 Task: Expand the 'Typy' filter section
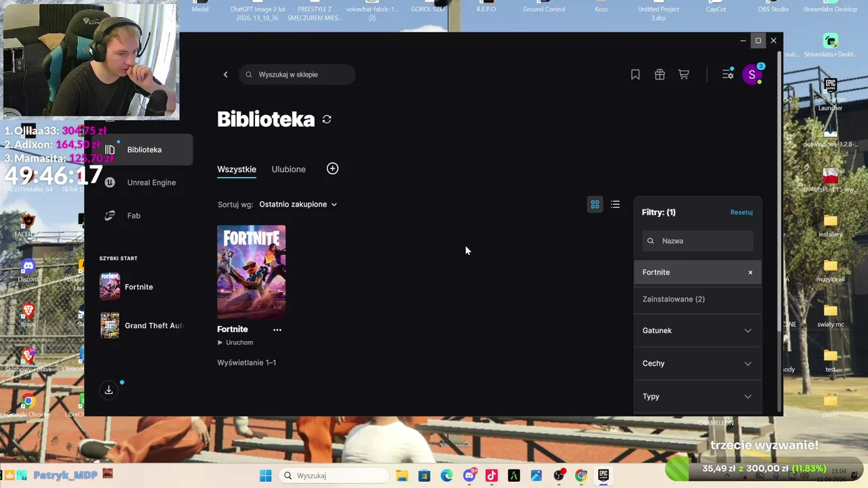coord(698,396)
